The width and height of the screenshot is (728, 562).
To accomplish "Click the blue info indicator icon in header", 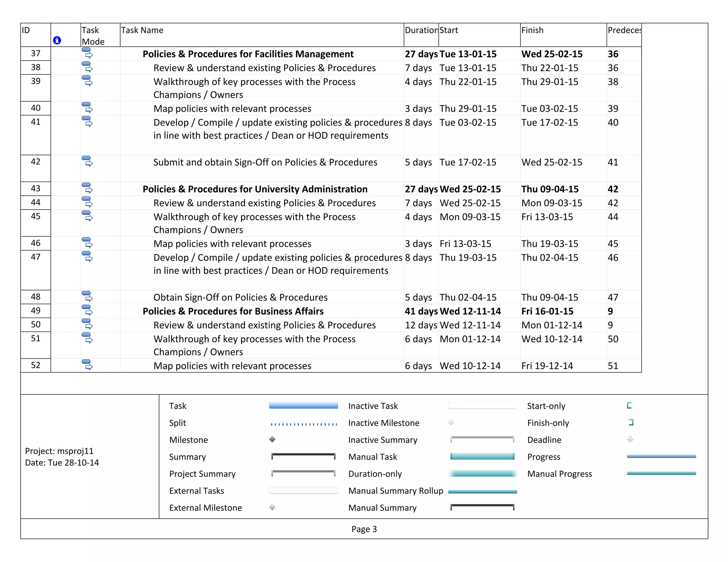I will (x=57, y=40).
